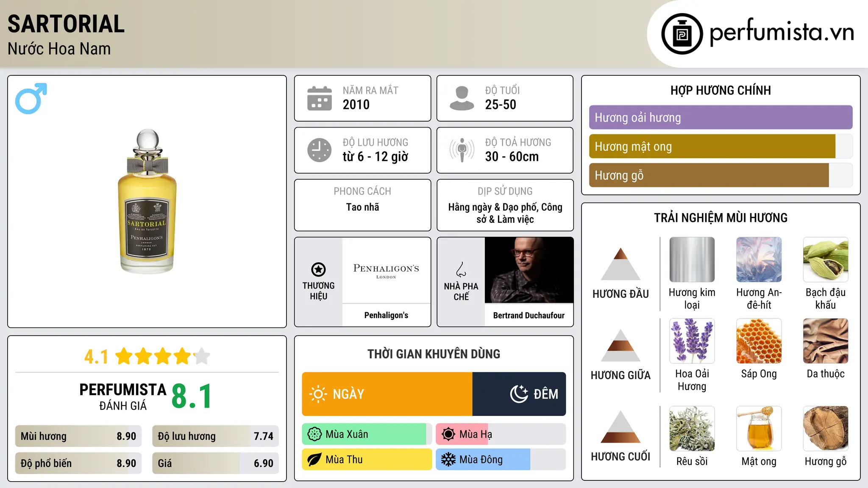Click the Nước Hoa Nam subtitle

[59, 49]
